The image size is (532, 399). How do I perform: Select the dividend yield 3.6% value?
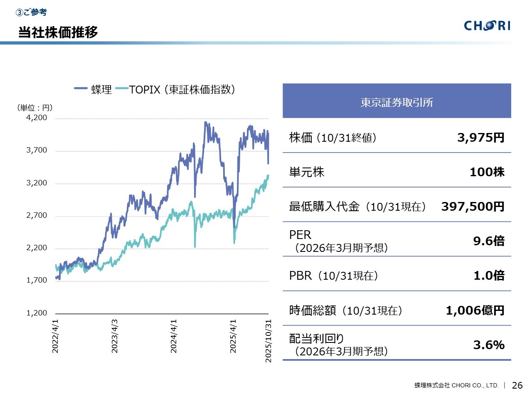click(x=488, y=345)
